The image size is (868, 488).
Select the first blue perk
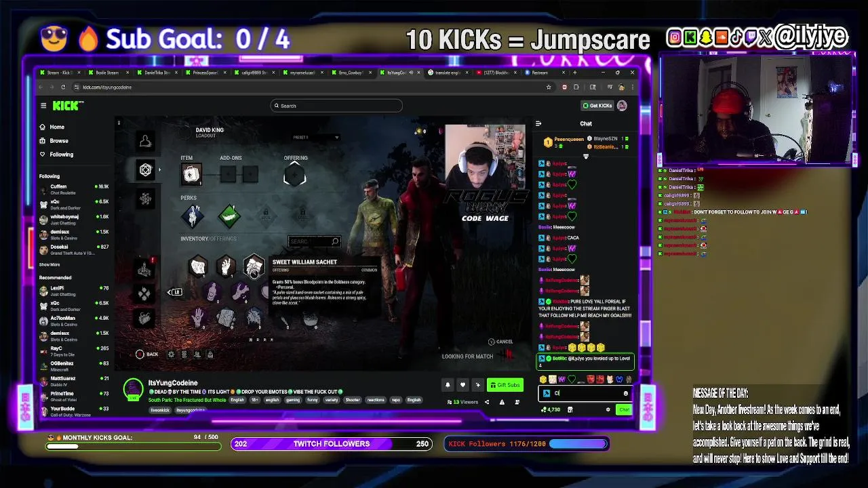(193, 216)
